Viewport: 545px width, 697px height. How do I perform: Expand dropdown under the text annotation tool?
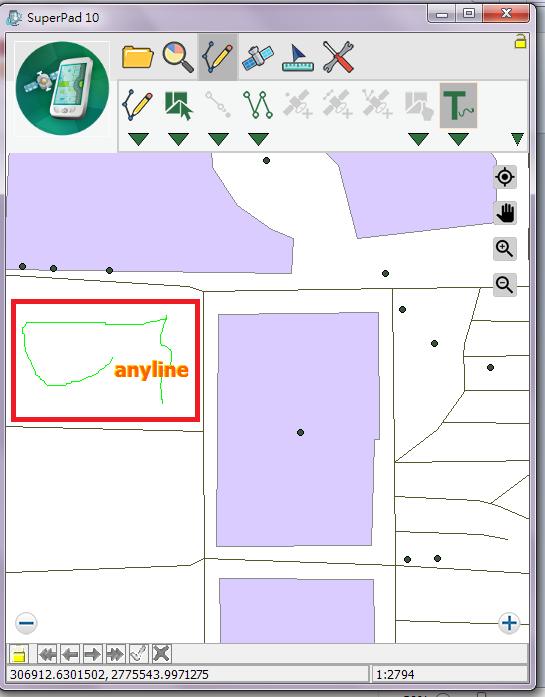tap(458, 139)
